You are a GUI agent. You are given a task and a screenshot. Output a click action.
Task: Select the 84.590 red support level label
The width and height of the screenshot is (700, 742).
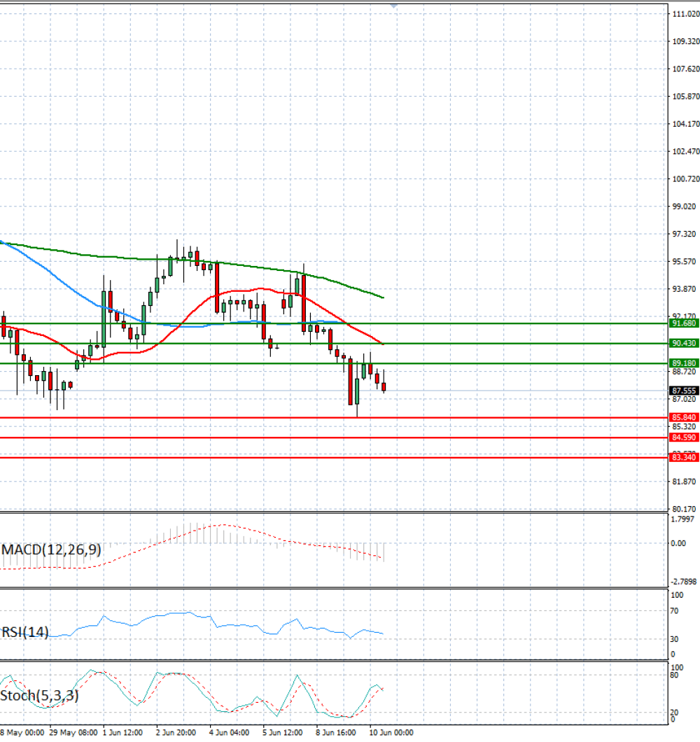pos(684,437)
